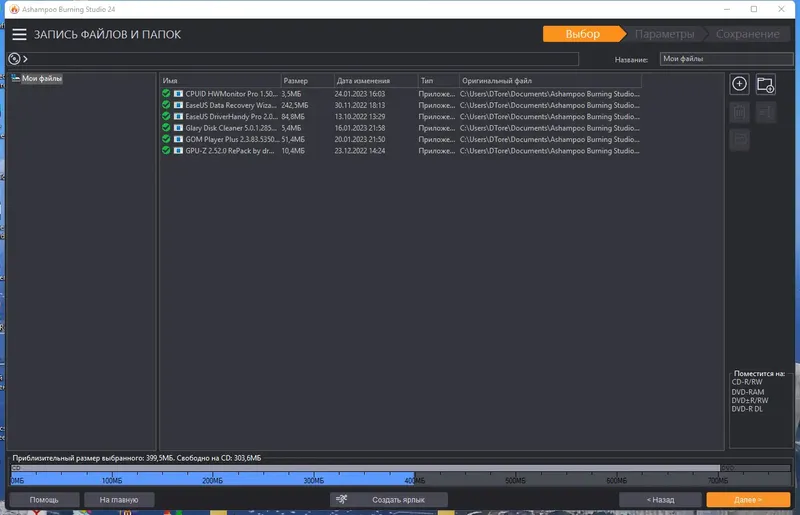Sort list by Имя column header
This screenshot has width=800, height=515.
pyautogui.click(x=220, y=81)
